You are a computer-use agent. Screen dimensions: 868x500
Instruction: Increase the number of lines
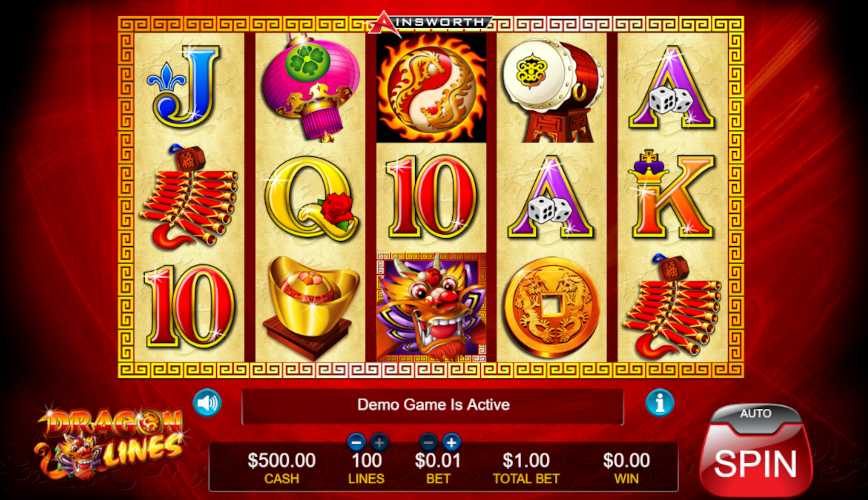pos(379,442)
